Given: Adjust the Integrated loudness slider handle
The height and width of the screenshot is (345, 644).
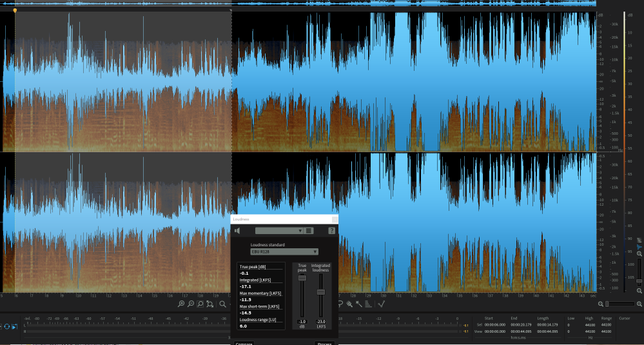Looking at the screenshot, I should [x=321, y=292].
